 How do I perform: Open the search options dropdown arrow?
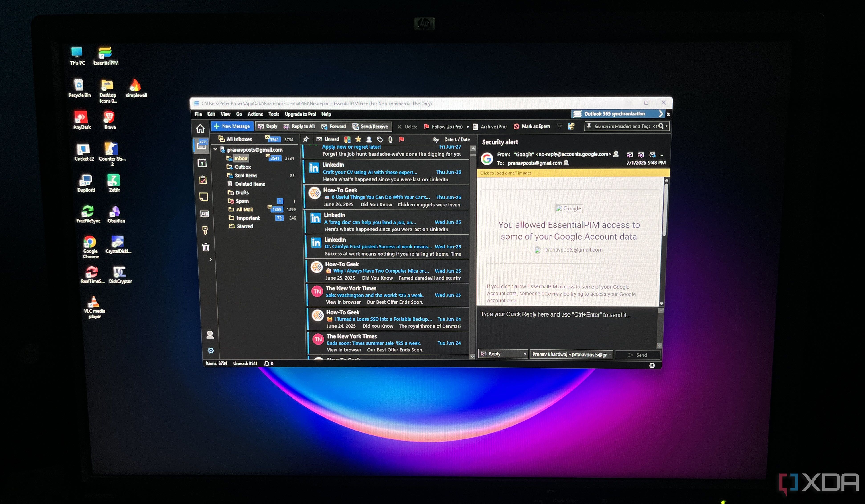pyautogui.click(x=666, y=126)
